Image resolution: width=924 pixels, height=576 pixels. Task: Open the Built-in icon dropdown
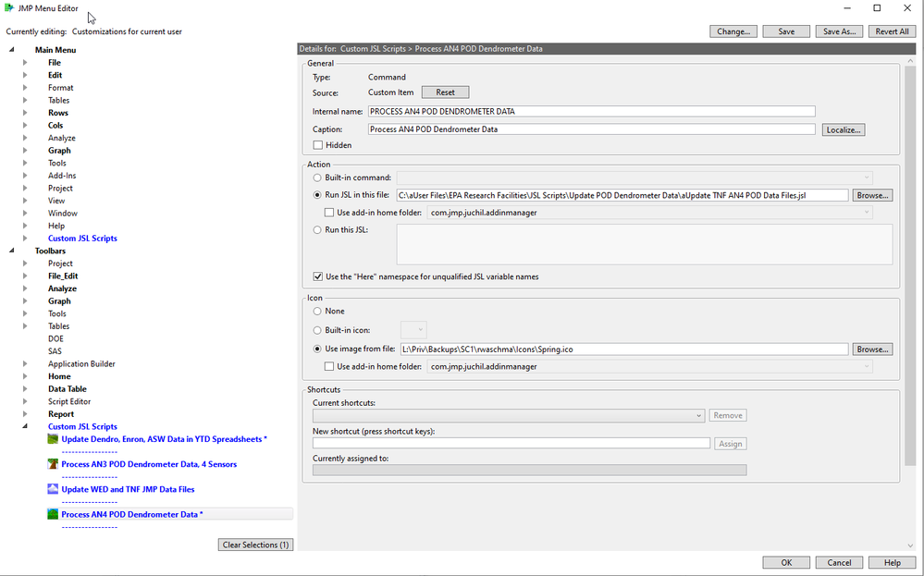[x=420, y=330]
